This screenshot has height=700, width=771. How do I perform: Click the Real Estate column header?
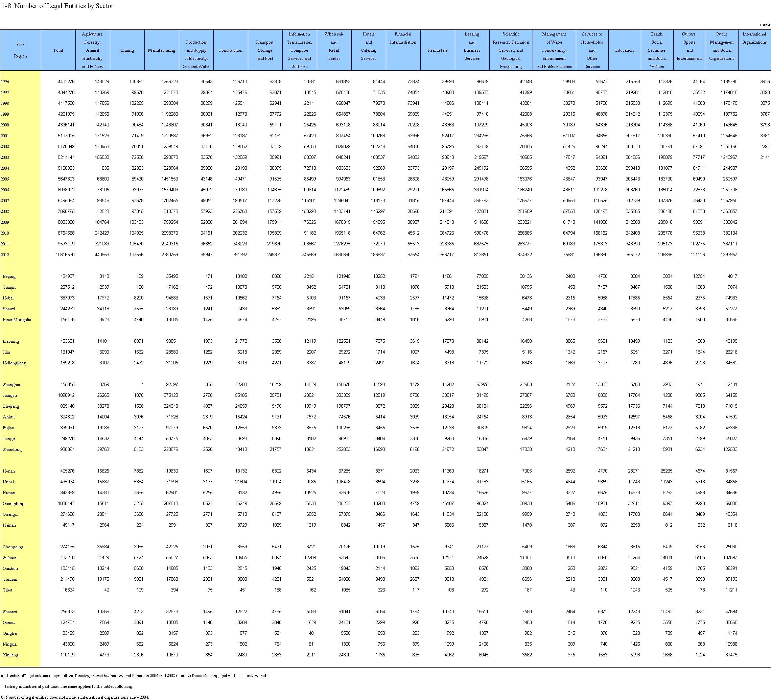[437, 50]
